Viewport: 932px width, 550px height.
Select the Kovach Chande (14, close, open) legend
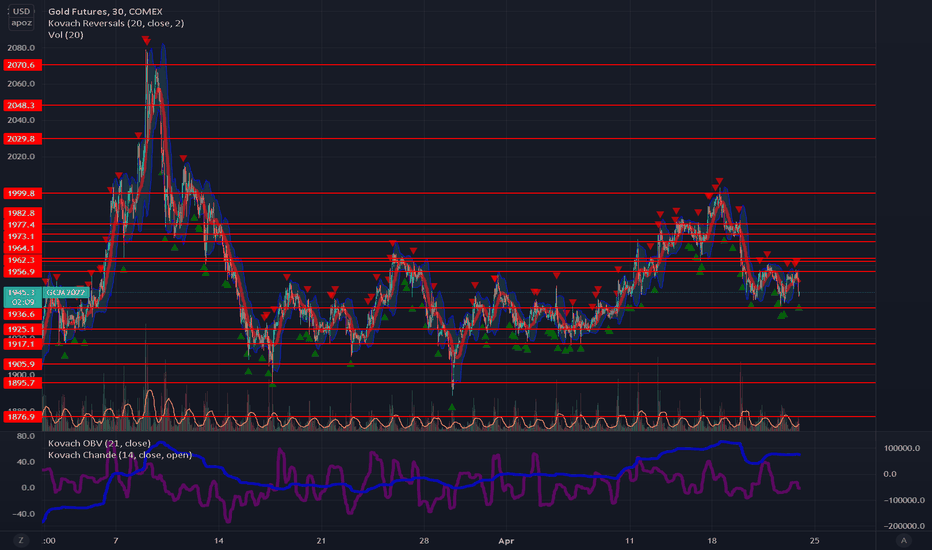(x=120, y=455)
